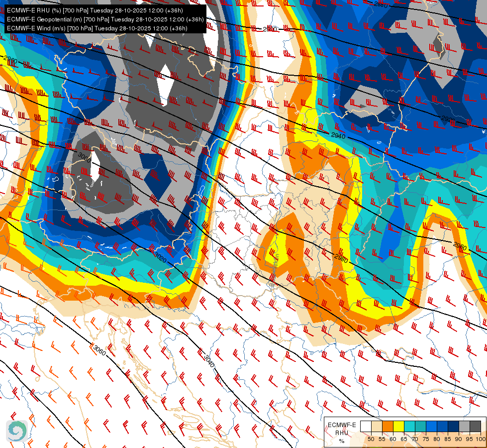Image resolution: width=487 pixels, height=448 pixels.
Task: Pick the orange 55–60% legend swatch
Action: click(x=388, y=426)
